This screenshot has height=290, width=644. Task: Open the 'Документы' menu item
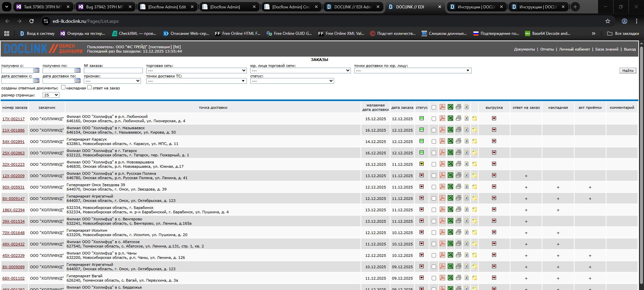pos(524,49)
